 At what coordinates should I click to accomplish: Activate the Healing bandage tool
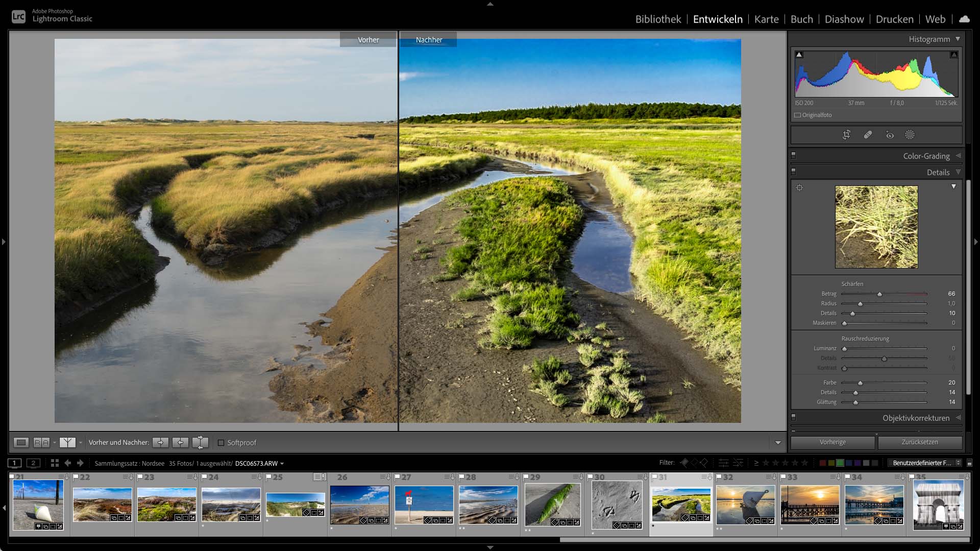pyautogui.click(x=868, y=135)
